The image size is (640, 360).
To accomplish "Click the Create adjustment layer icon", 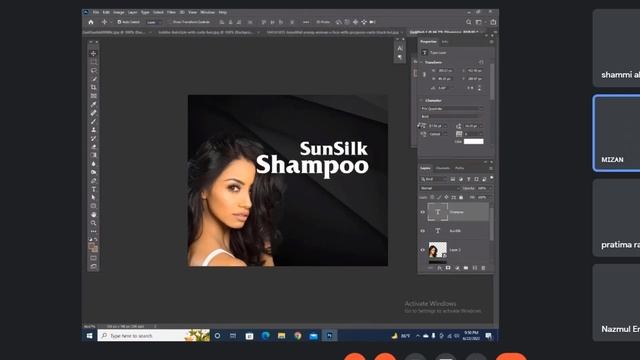I will pos(457,268).
